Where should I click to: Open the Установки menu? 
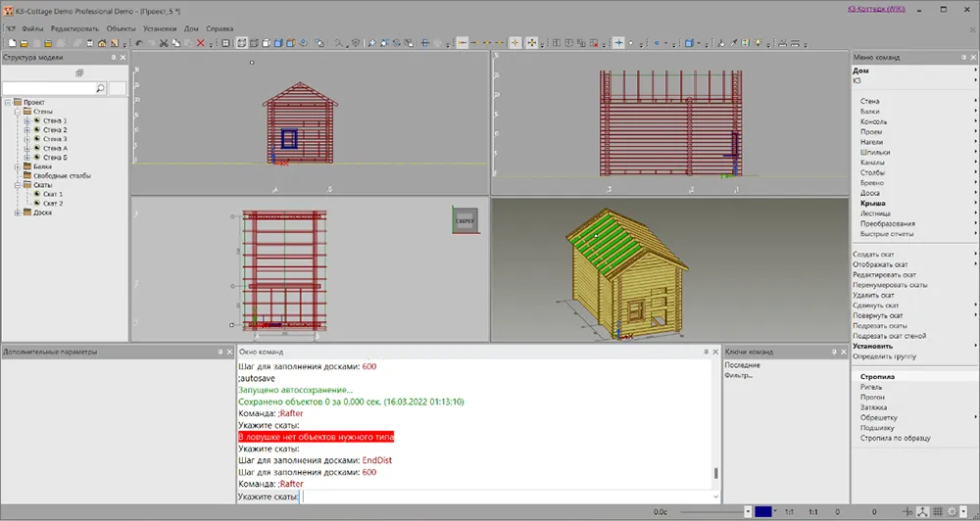point(160,28)
